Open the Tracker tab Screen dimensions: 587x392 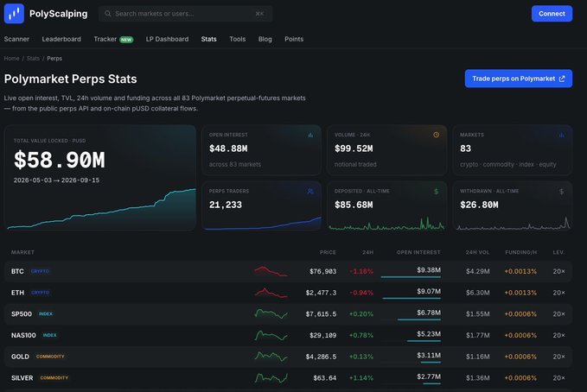113,39
